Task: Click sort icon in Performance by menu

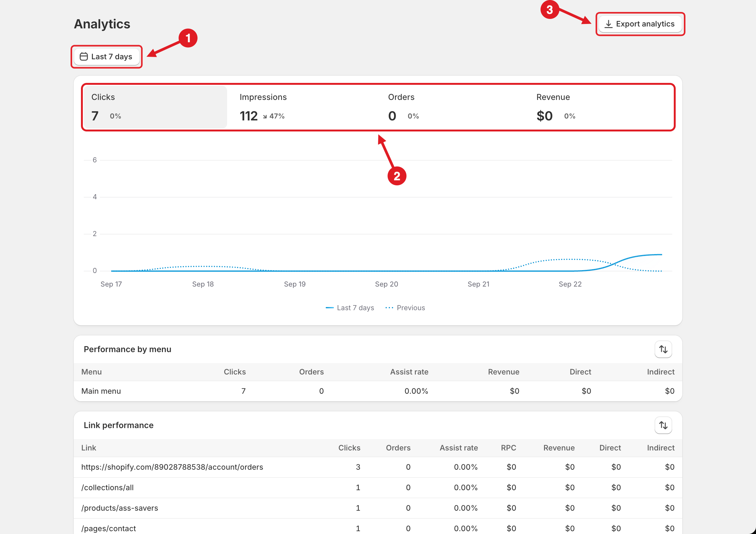Action: (663, 349)
